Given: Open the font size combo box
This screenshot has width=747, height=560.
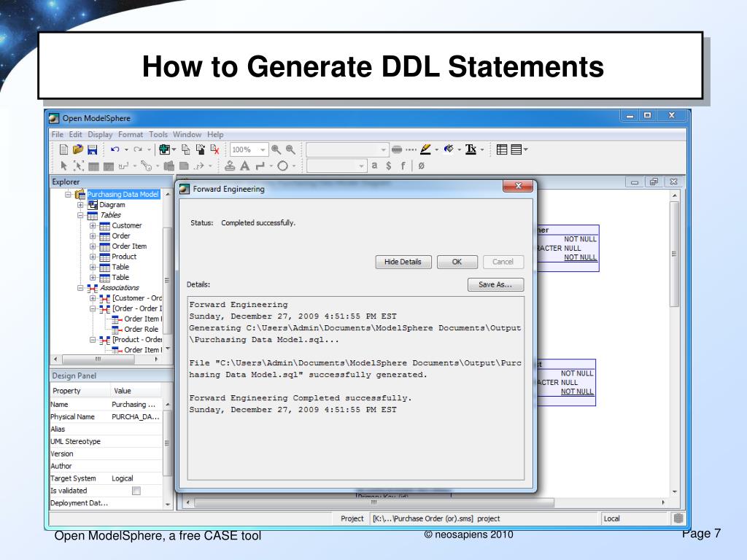Looking at the screenshot, I should 337,166.
